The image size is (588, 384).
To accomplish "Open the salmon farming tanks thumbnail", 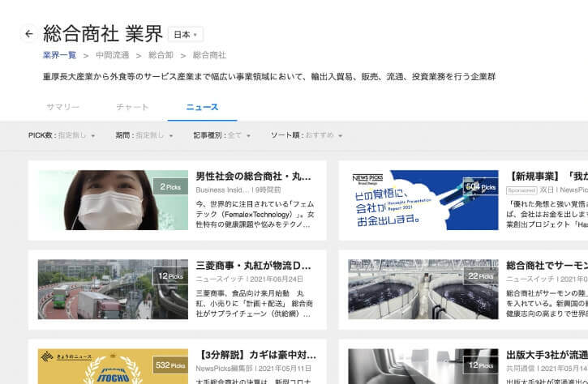I will pos(423,289).
